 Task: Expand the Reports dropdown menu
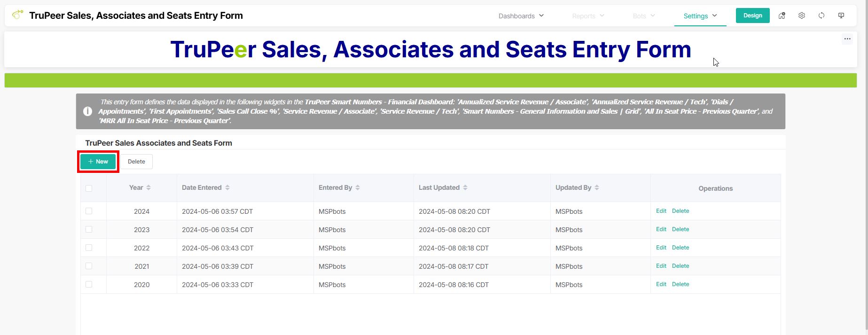pos(588,16)
